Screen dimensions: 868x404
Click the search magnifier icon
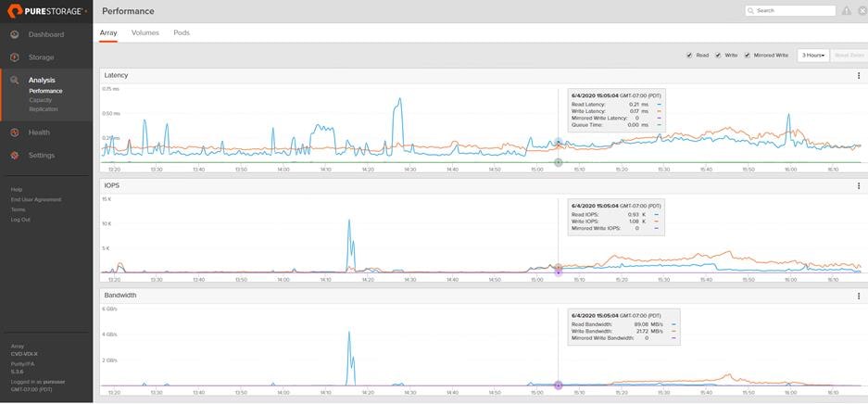(x=750, y=10)
